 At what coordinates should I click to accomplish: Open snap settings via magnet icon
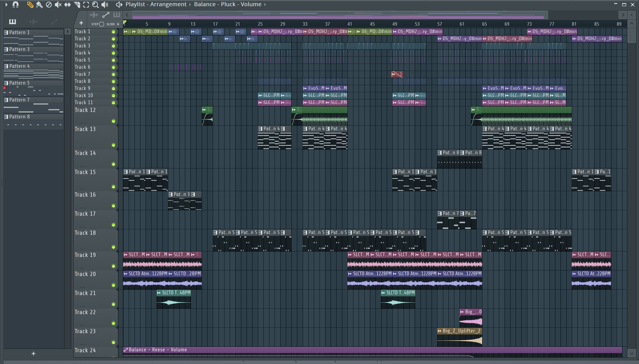point(16,4)
